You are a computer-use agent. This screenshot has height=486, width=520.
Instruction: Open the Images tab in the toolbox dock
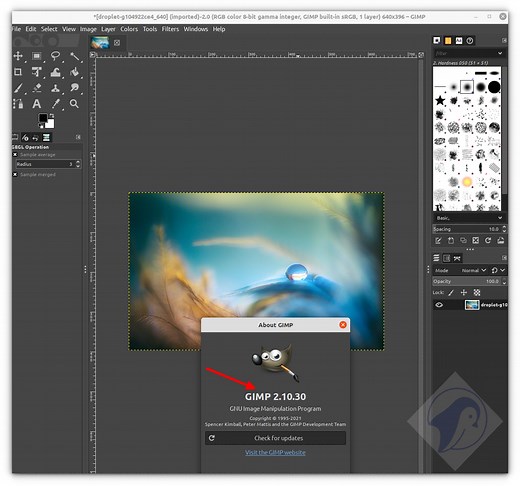click(46, 137)
